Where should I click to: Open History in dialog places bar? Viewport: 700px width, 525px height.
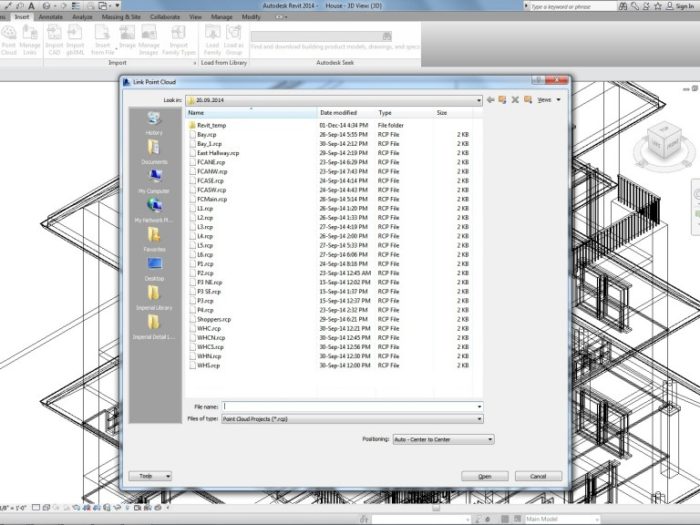coord(154,124)
